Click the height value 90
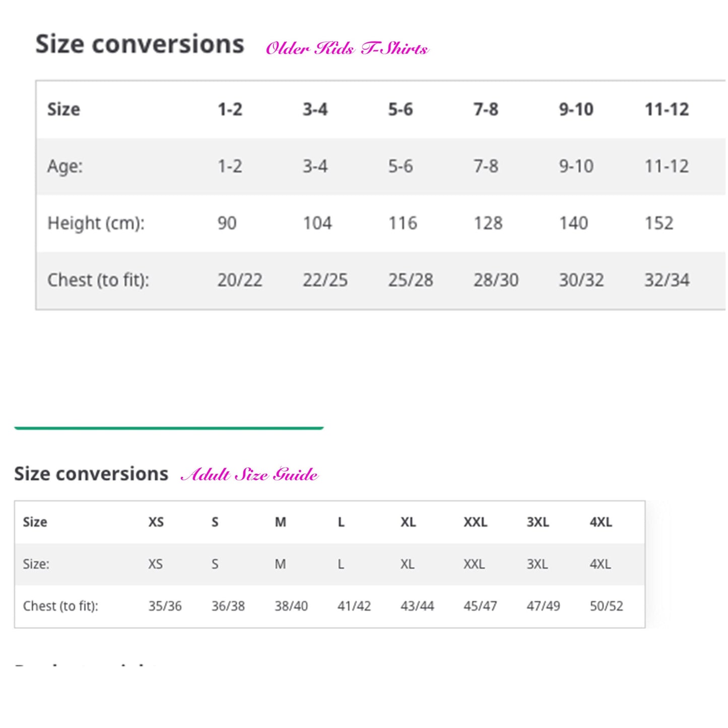This screenshot has width=728, height=728. click(227, 223)
